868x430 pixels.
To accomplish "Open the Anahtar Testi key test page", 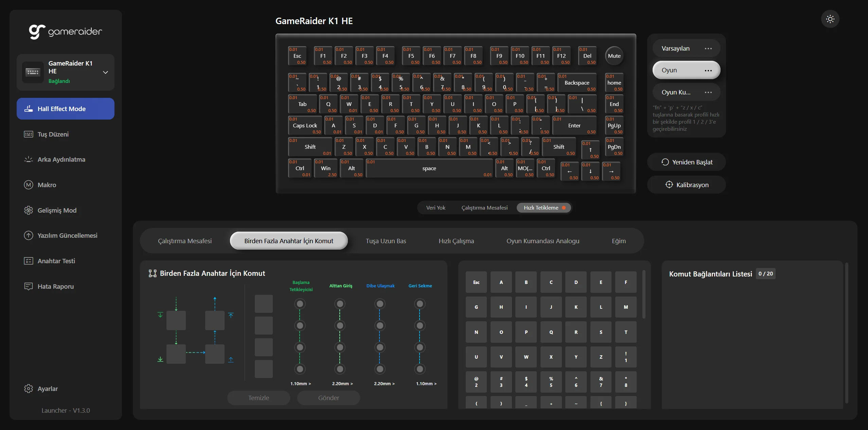I will (x=56, y=261).
